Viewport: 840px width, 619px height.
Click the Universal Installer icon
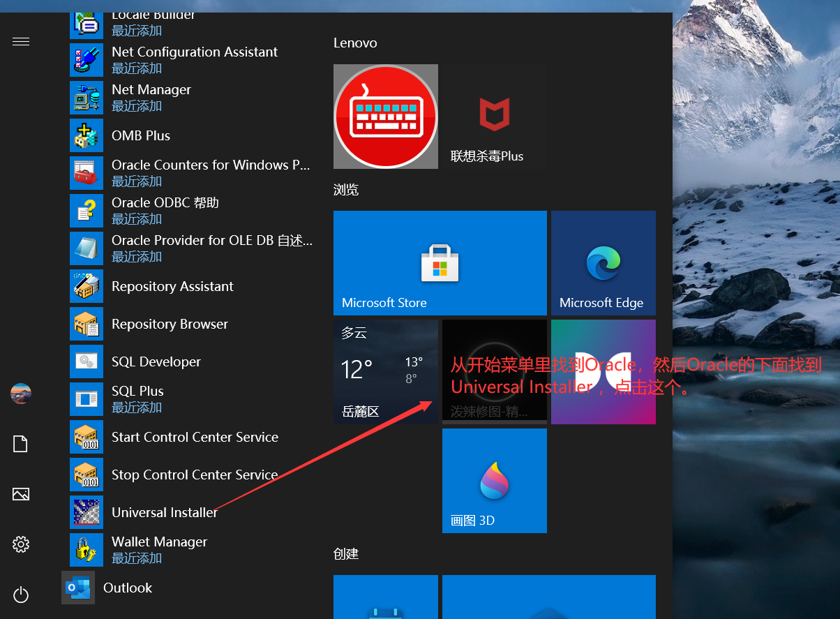87,512
